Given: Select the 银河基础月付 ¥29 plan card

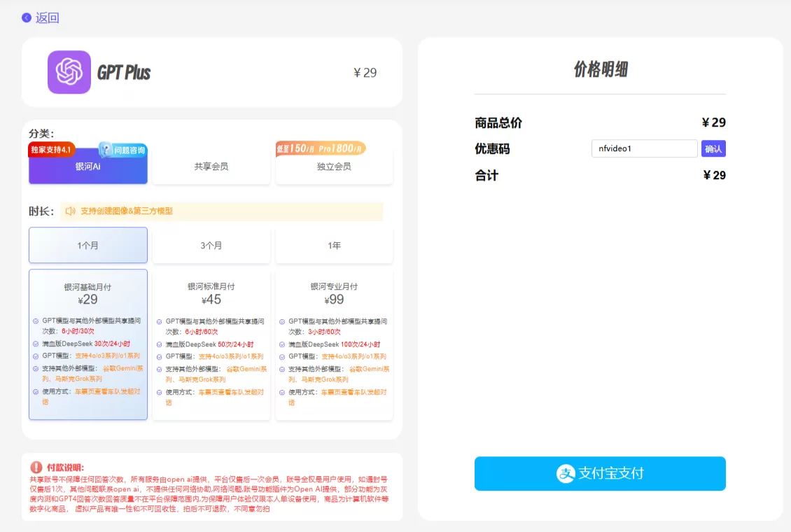Looking at the screenshot, I should pos(87,344).
